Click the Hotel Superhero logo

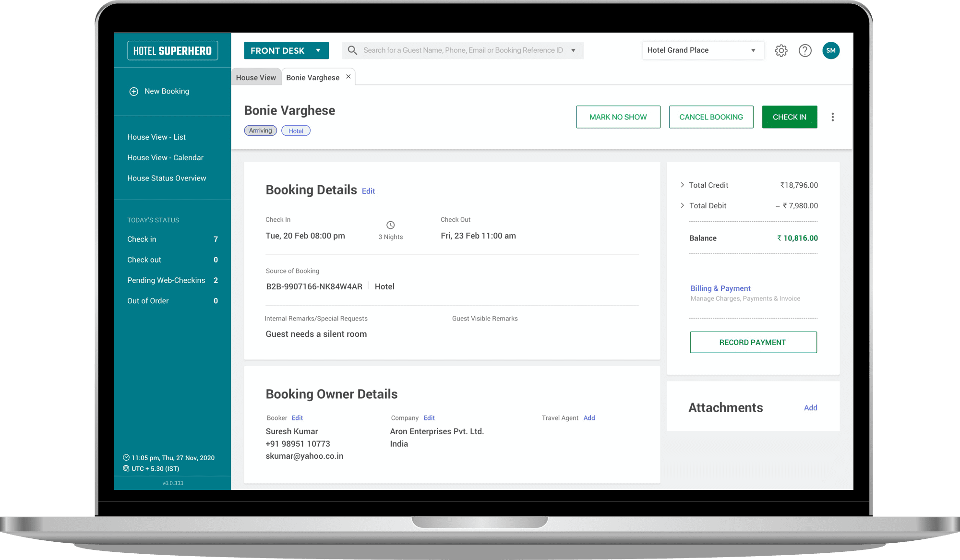(x=172, y=50)
